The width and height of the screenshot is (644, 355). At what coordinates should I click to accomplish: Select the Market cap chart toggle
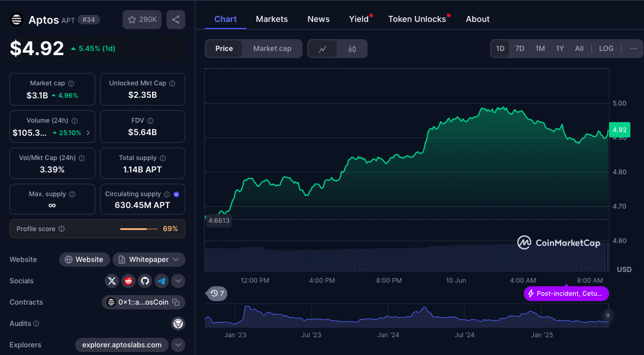pyautogui.click(x=272, y=49)
